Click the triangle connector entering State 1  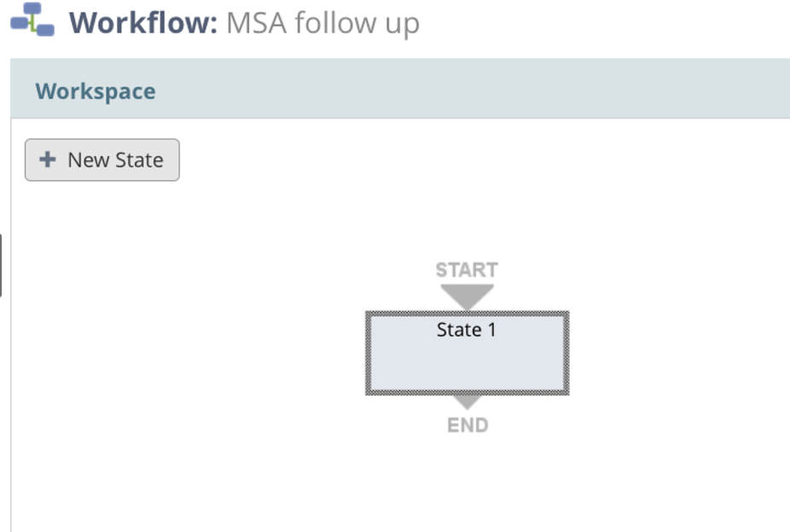point(466,295)
